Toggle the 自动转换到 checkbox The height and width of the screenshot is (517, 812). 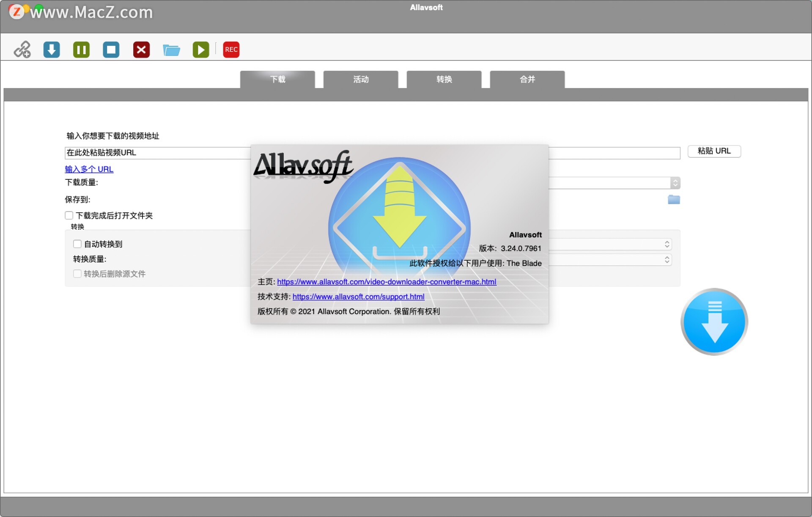click(x=77, y=244)
